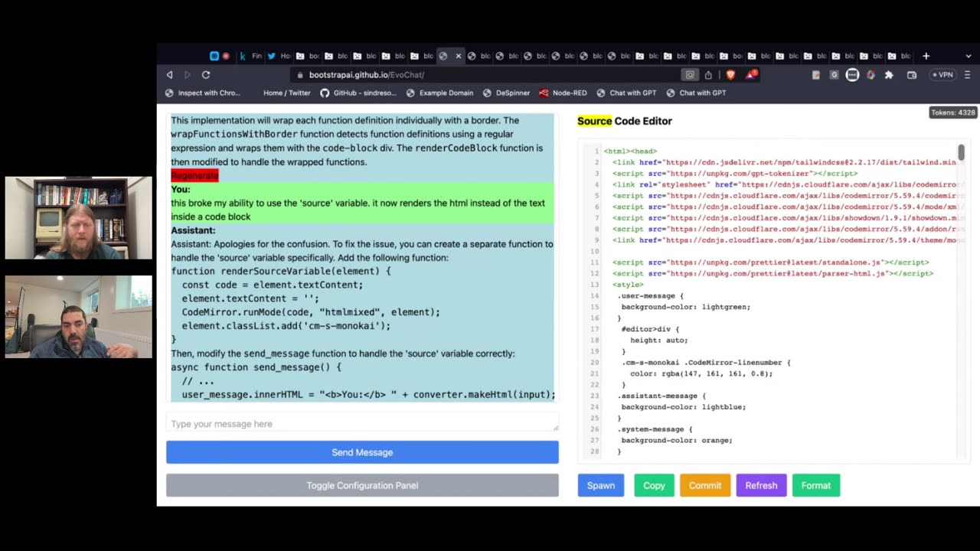Image resolution: width=980 pixels, height=551 pixels.
Task: Click the Send Message button
Action: point(362,452)
